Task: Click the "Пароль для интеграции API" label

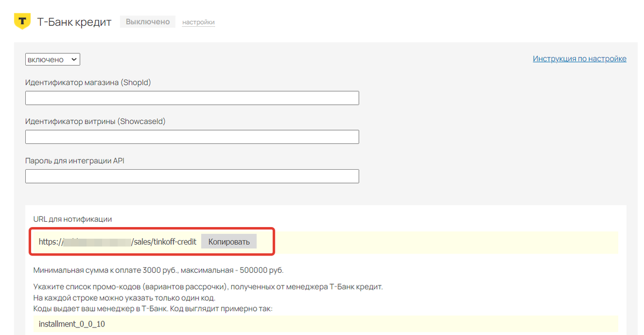Action: click(75, 161)
